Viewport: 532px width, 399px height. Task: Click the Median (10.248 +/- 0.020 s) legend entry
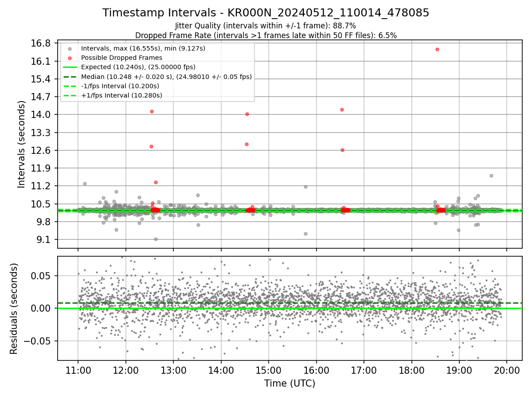(166, 77)
